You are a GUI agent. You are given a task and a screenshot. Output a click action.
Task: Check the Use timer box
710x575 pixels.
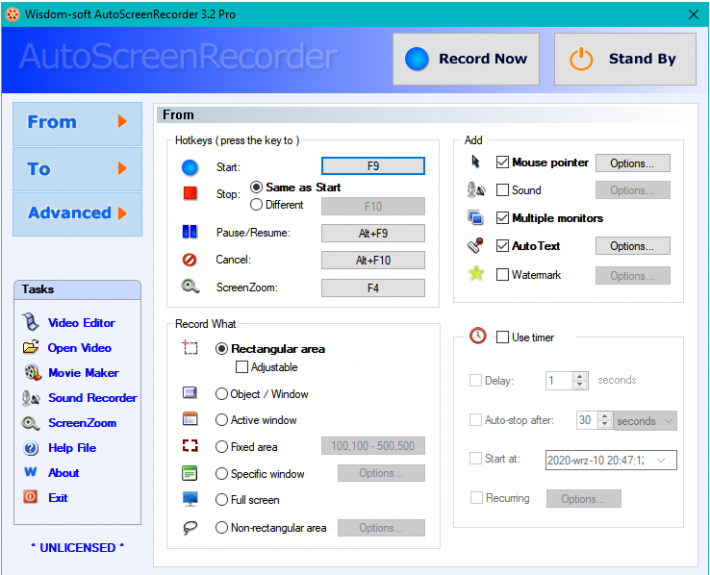502,337
